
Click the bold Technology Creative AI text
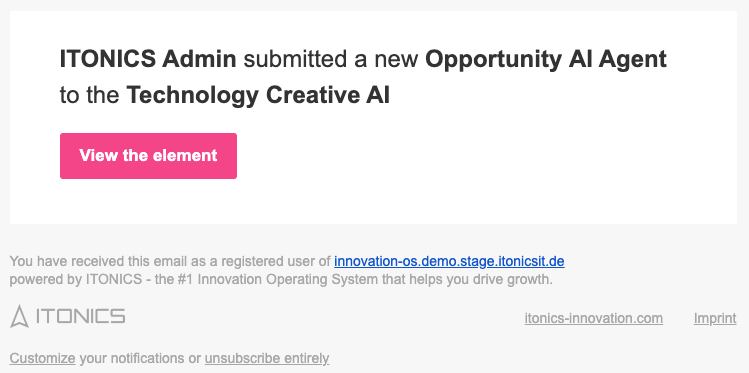click(258, 96)
